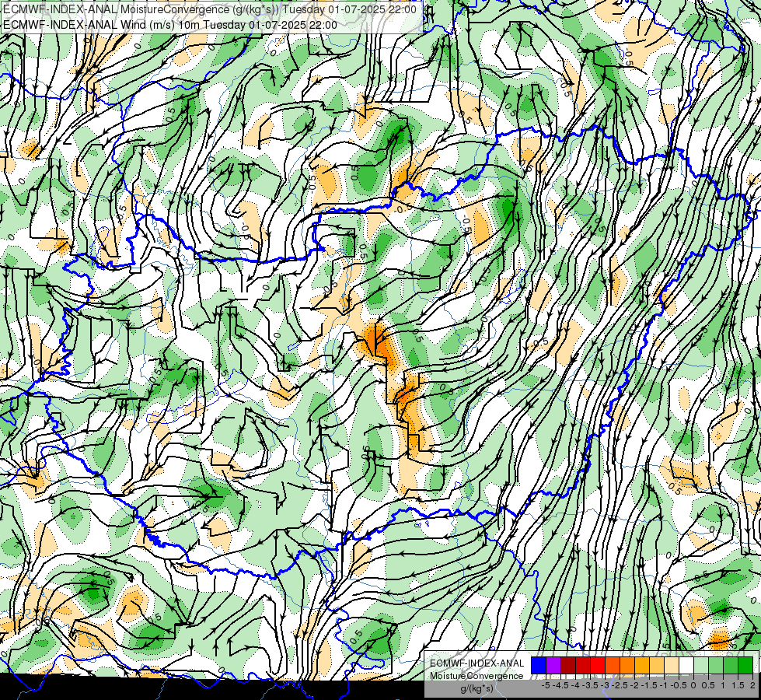Click the bright red swatch for -3.5 to -3
761x700 pixels.
click(x=598, y=665)
